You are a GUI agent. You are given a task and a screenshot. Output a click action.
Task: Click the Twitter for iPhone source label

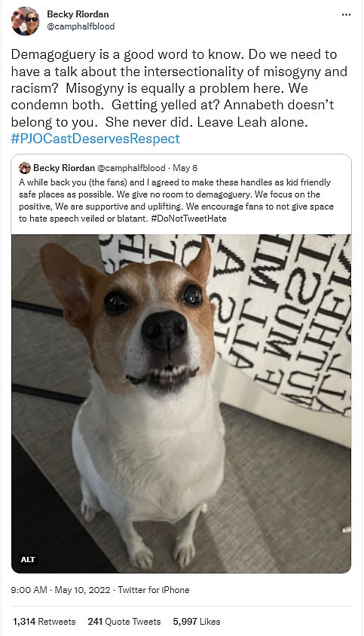(x=154, y=590)
